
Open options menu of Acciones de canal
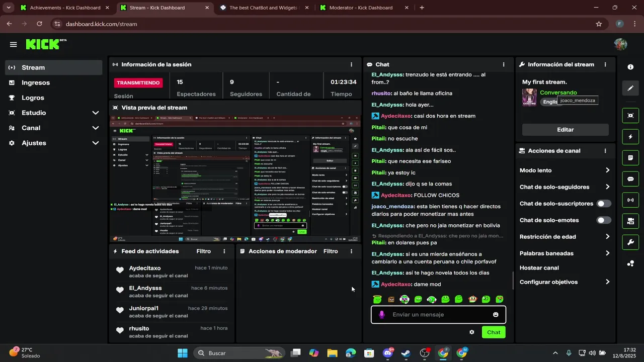[605, 151]
